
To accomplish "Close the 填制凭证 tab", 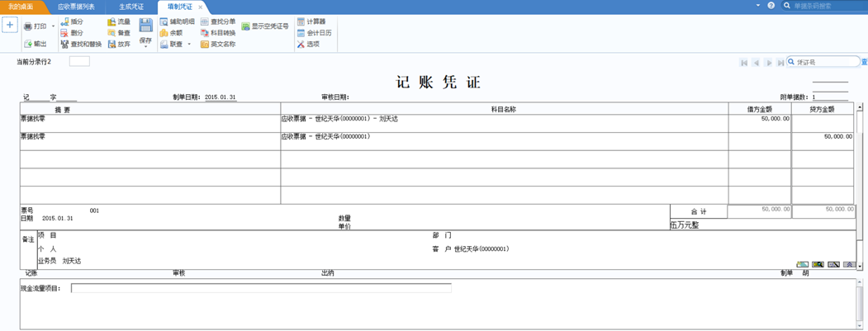I will 201,7.
